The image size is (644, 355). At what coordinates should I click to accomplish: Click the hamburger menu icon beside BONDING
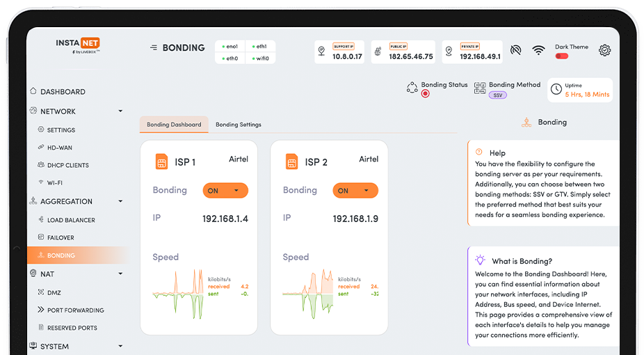click(x=153, y=48)
